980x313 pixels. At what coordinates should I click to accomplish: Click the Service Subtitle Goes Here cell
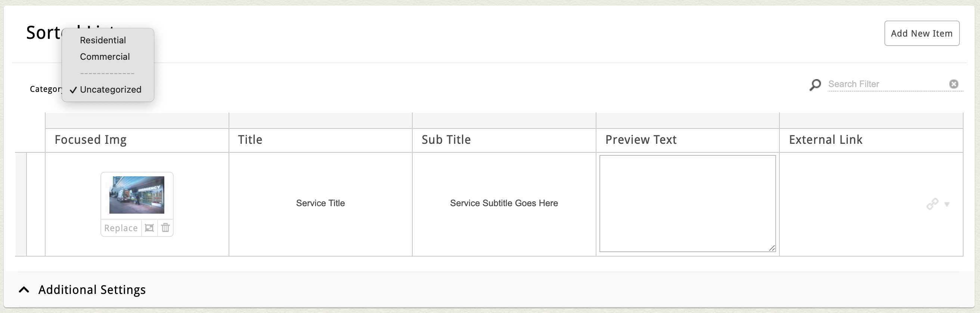[x=504, y=203]
